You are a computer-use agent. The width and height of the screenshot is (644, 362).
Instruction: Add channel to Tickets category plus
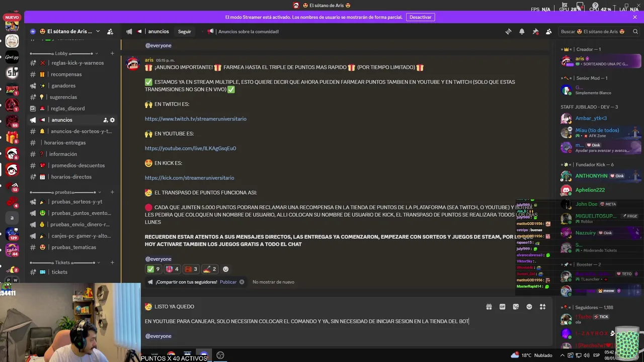(112, 262)
